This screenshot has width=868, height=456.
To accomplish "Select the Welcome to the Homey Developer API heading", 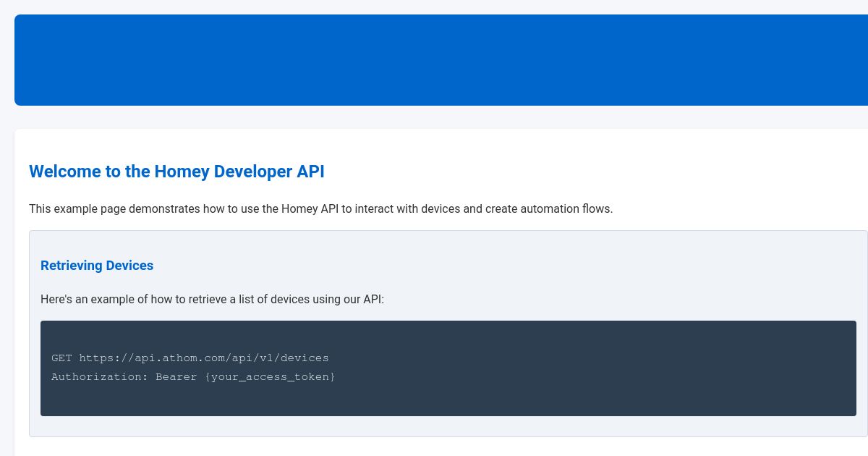I will click(176, 172).
